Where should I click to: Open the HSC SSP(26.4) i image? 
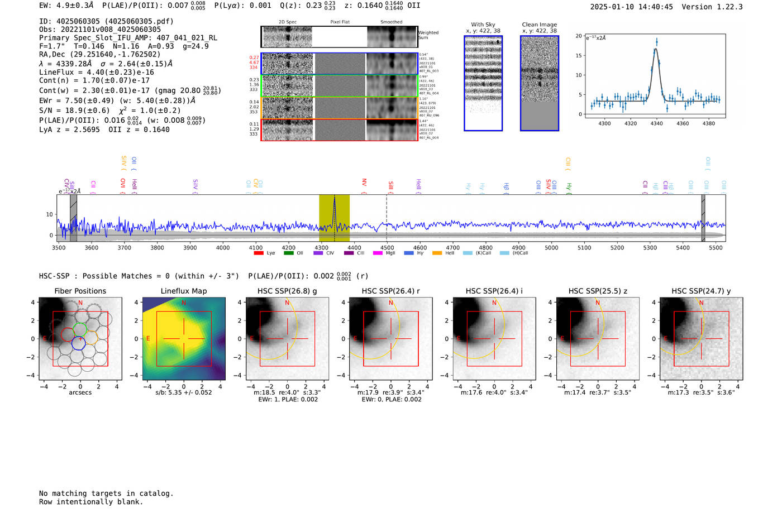(x=494, y=338)
